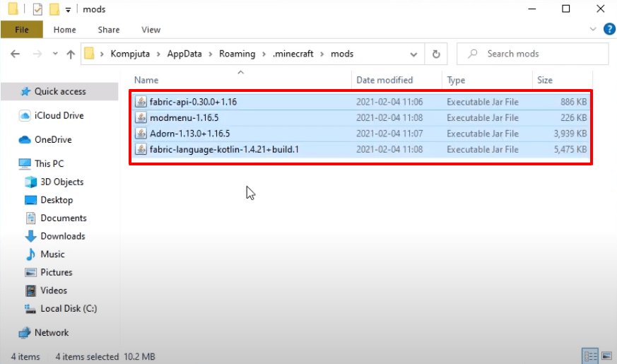Click the fabric-language-kotlin jar file icon
This screenshot has height=364, width=617.
[x=141, y=149]
